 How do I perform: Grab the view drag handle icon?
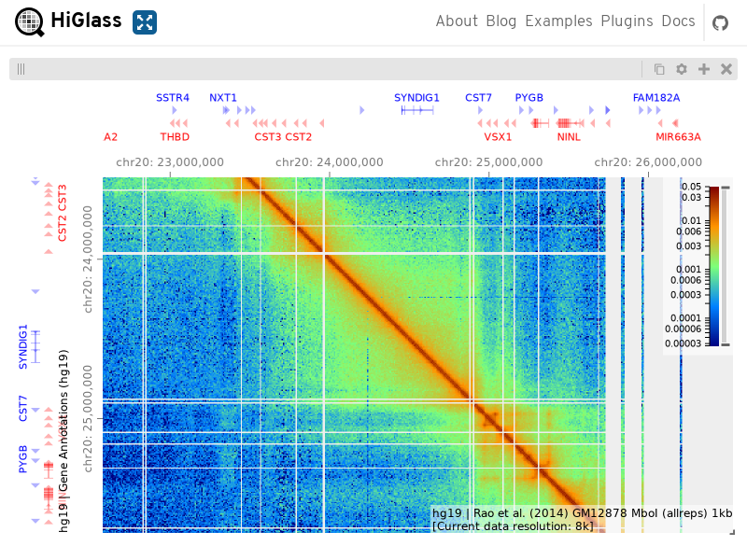point(21,69)
